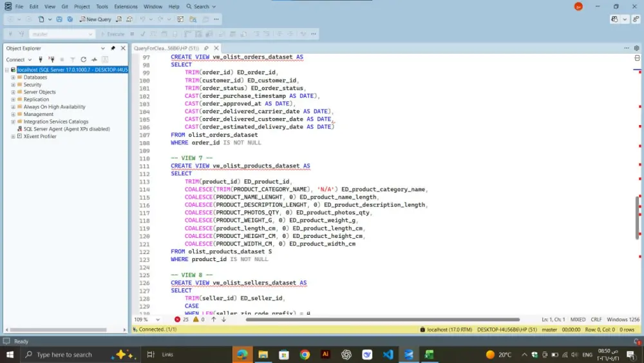The height and width of the screenshot is (363, 644).
Task: Open the master database selector dropdown
Action: pyautogui.click(x=62, y=34)
